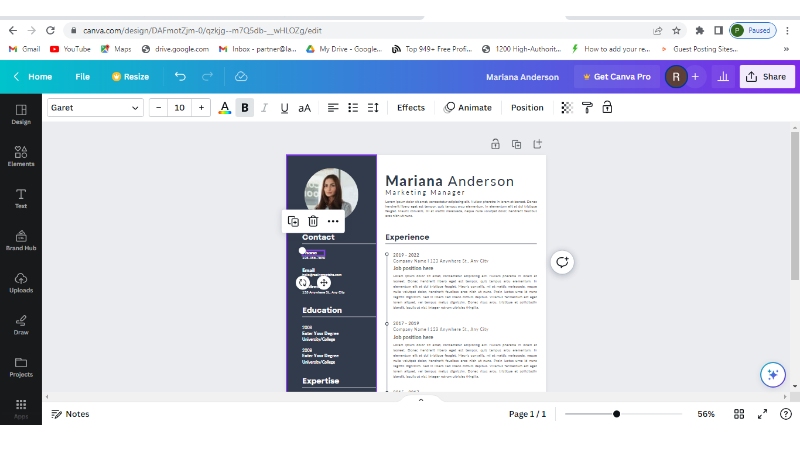
Task: Toggle underline on selected text
Action: tap(284, 108)
